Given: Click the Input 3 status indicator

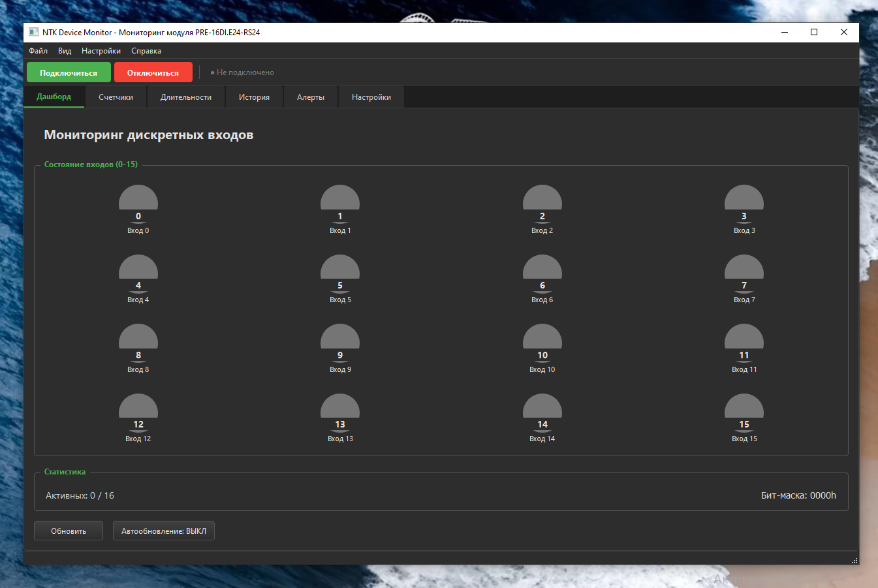Looking at the screenshot, I should coord(744,204).
